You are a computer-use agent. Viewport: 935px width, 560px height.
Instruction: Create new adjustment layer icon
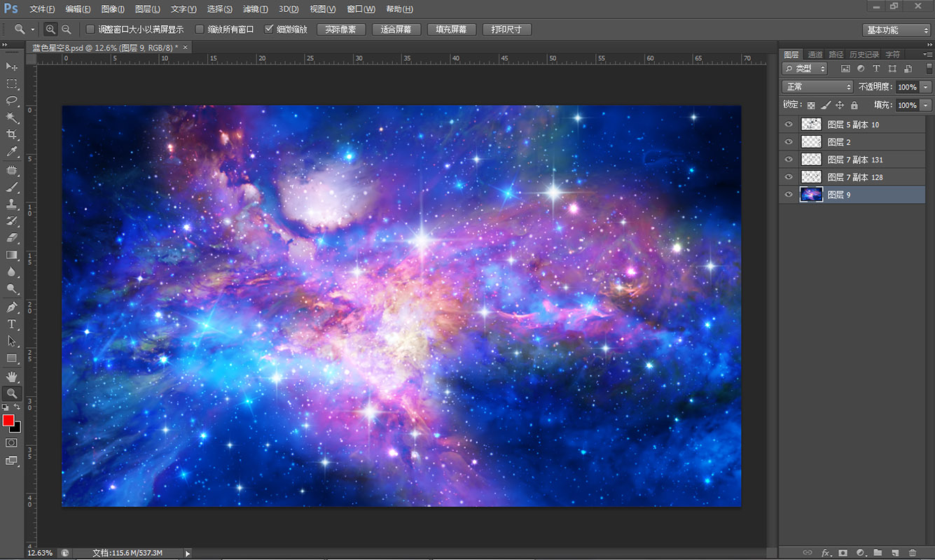tap(860, 553)
